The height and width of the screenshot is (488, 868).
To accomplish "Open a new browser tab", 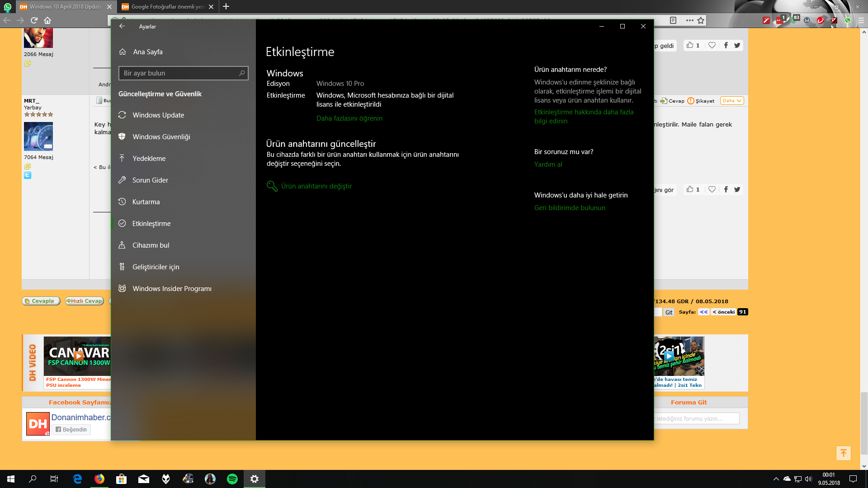I will coord(226,6).
